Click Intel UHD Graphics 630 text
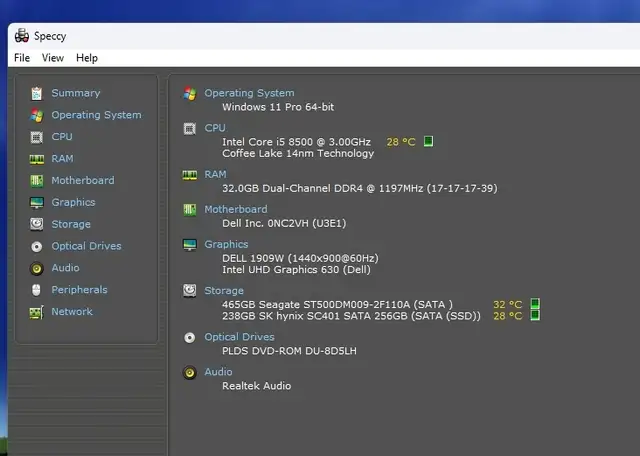 [296, 269]
